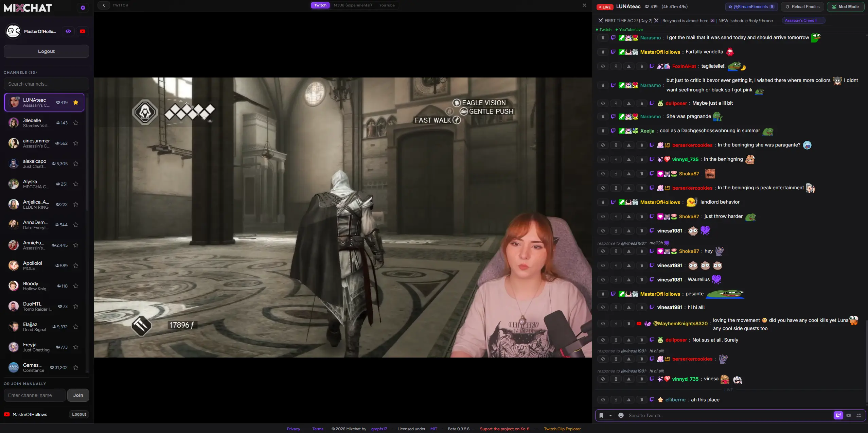
Task: Open the settings gear beside Mixchat logo
Action: click(83, 8)
